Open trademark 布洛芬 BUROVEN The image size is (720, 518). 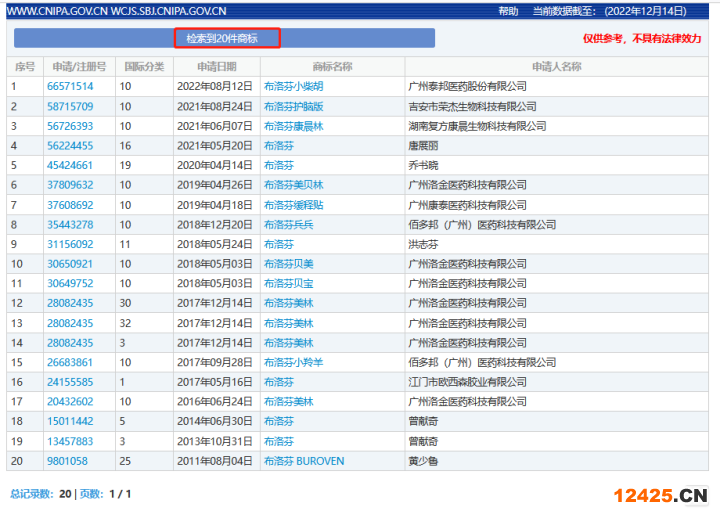304,461
